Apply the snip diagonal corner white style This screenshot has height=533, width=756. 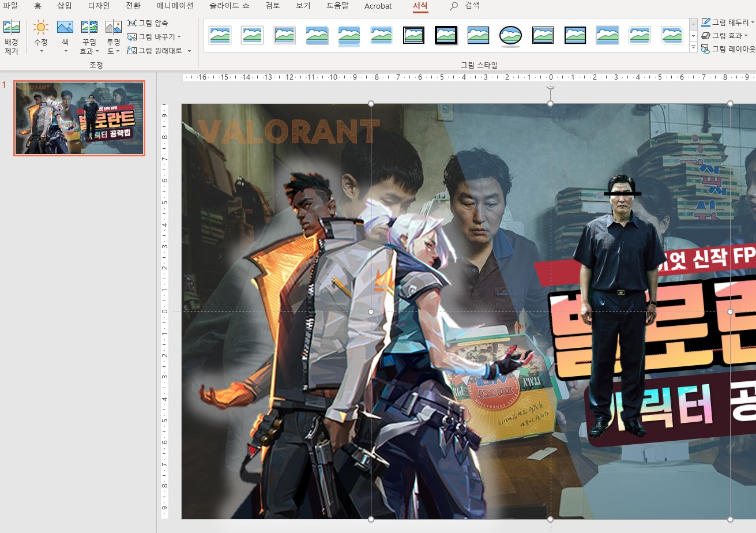point(672,35)
